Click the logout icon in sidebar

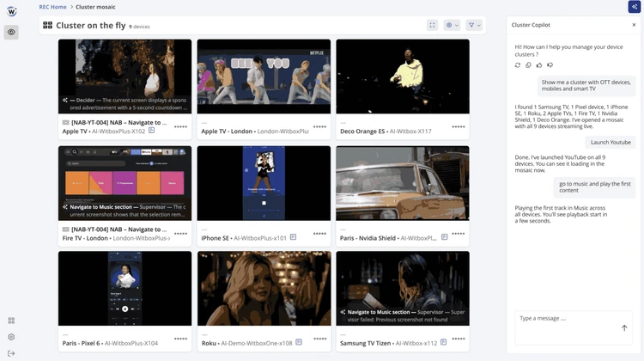pyautogui.click(x=11, y=353)
